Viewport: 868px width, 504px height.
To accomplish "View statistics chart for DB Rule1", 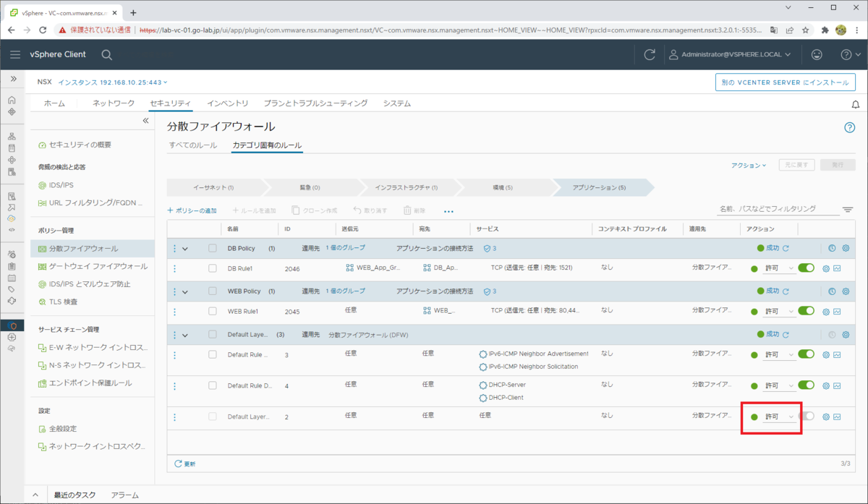I will point(837,269).
